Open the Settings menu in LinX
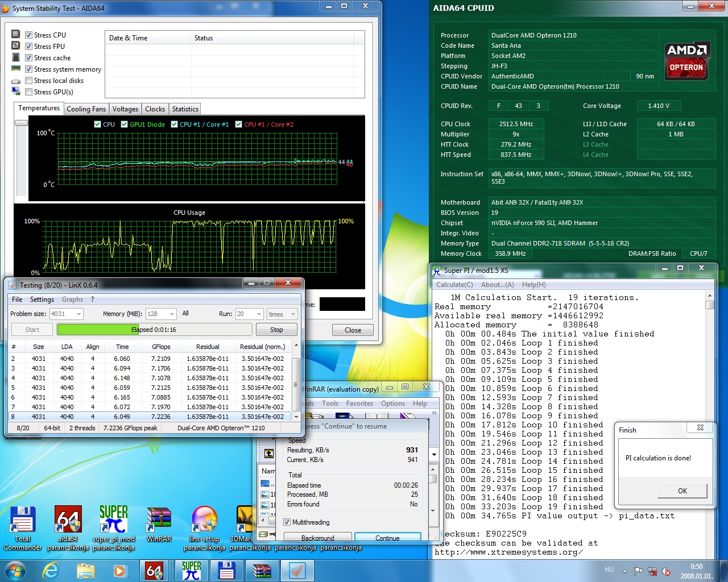The width and height of the screenshot is (728, 582). 42,300
